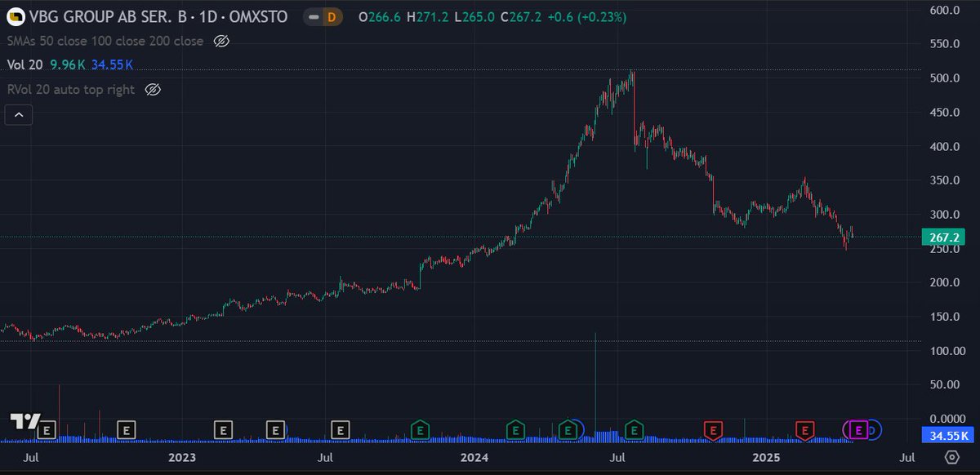Click green E marker overlapped by blue circle
The height and width of the screenshot is (475, 980).
tap(567, 429)
